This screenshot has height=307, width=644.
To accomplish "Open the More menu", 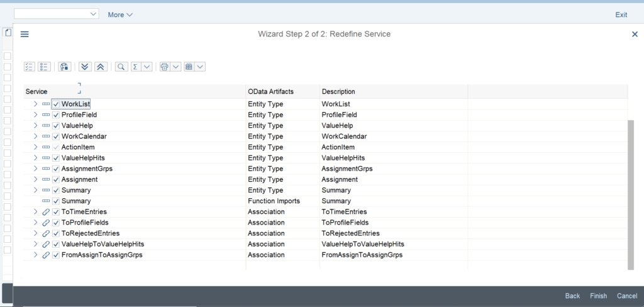I will (120, 15).
